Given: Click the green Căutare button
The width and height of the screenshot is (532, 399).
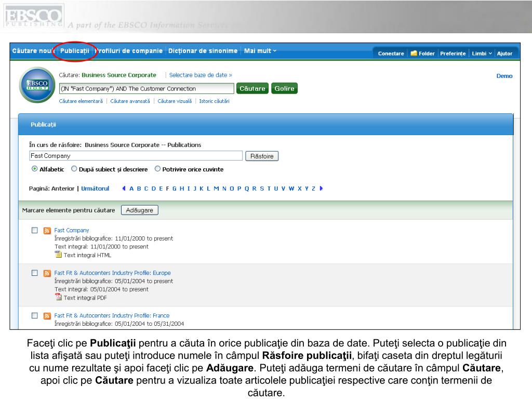Looking at the screenshot, I should tap(252, 88).
